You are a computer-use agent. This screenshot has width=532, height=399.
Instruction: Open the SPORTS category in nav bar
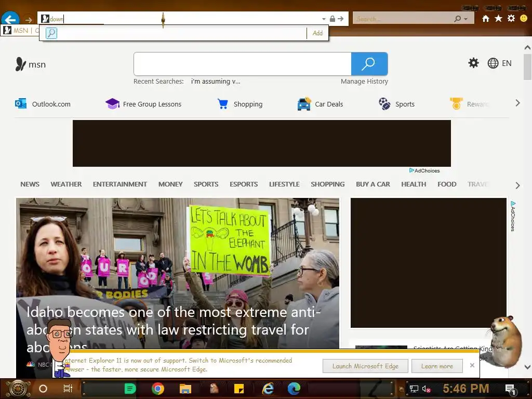point(206,184)
